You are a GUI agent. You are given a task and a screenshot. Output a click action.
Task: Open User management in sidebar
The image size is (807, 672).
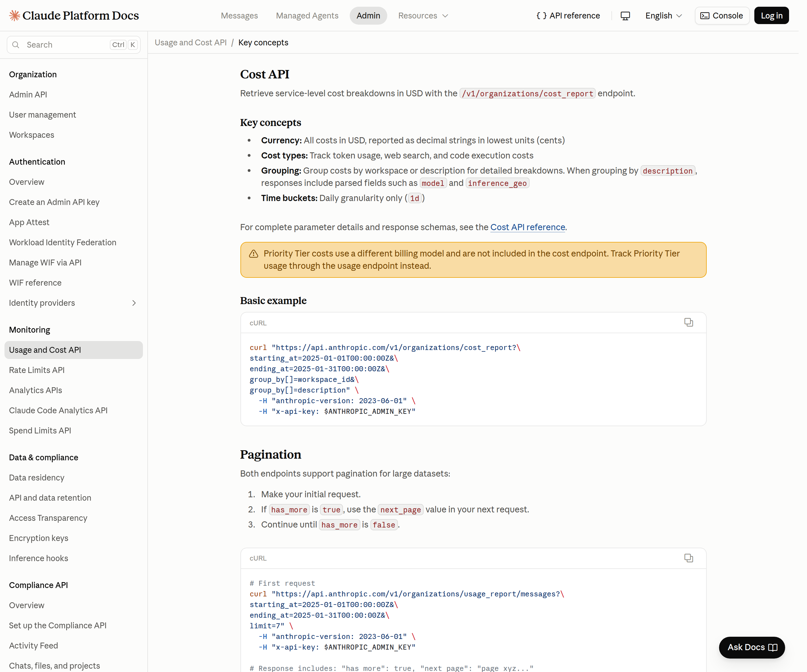43,116
